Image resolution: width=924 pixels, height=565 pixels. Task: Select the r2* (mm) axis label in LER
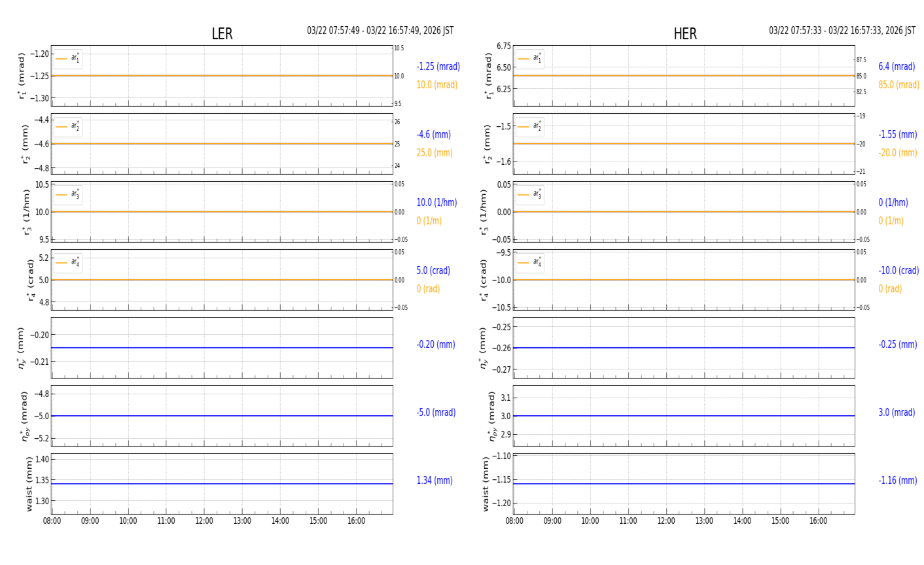tap(26, 144)
